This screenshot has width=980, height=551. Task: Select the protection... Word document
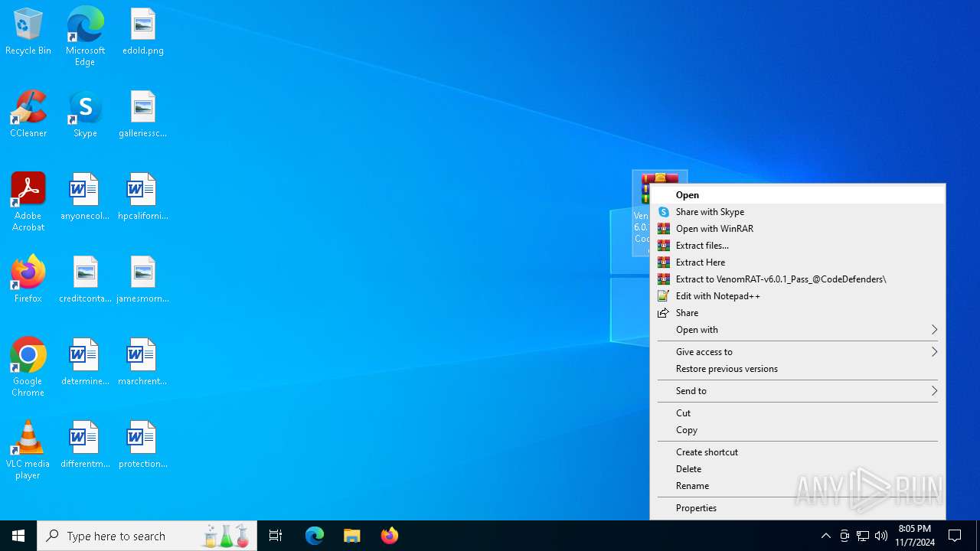[143, 445]
